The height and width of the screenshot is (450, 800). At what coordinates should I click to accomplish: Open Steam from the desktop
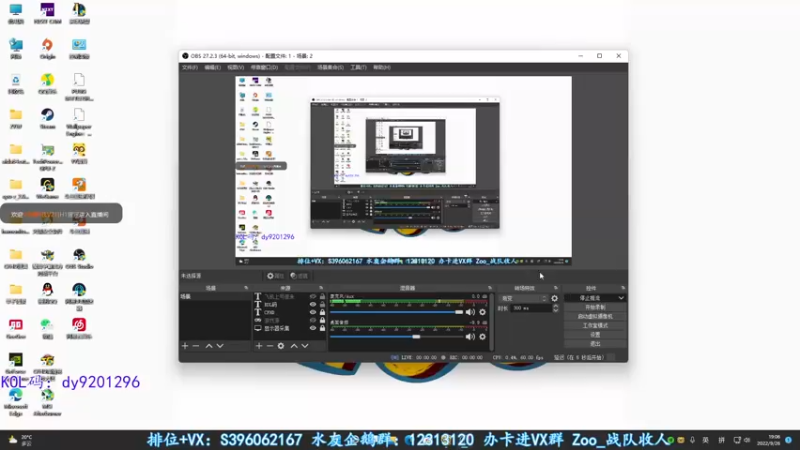click(47, 119)
